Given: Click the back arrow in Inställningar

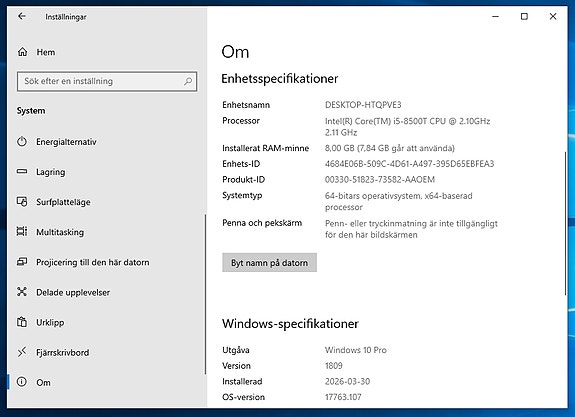Looking at the screenshot, I should tap(22, 16).
